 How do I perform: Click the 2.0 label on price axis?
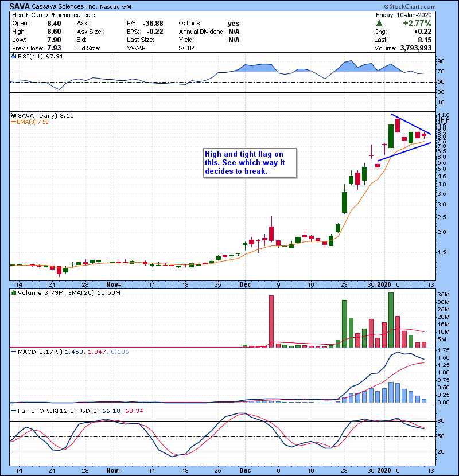pyautogui.click(x=441, y=232)
